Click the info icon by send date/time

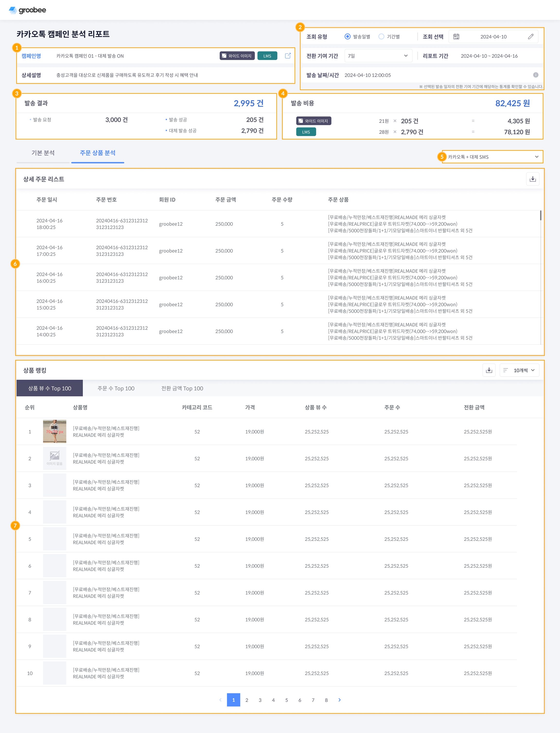coord(535,75)
